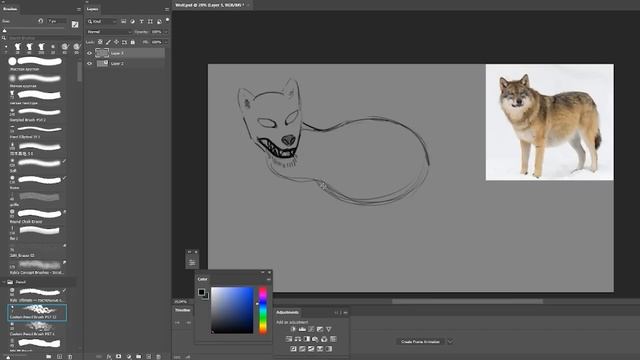Open the Layers panel flyout menu
The height and width of the screenshot is (360, 640).
167,9
